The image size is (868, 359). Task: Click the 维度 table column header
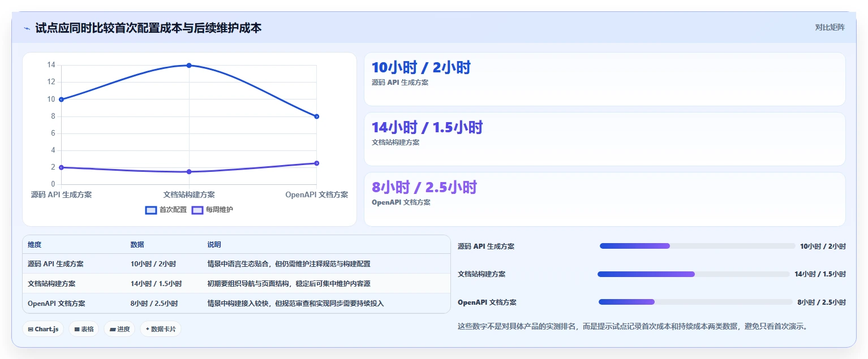coord(35,245)
